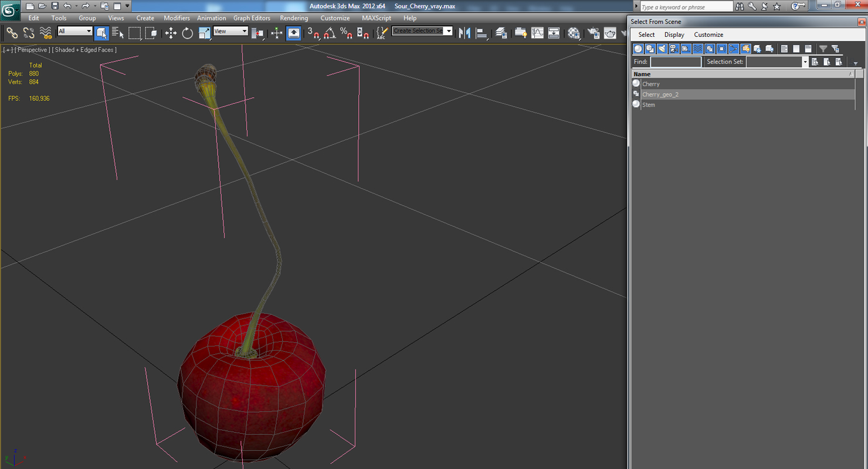Viewport: 868px width, 469px height.
Task: Activate the Select Object tool
Action: [101, 33]
